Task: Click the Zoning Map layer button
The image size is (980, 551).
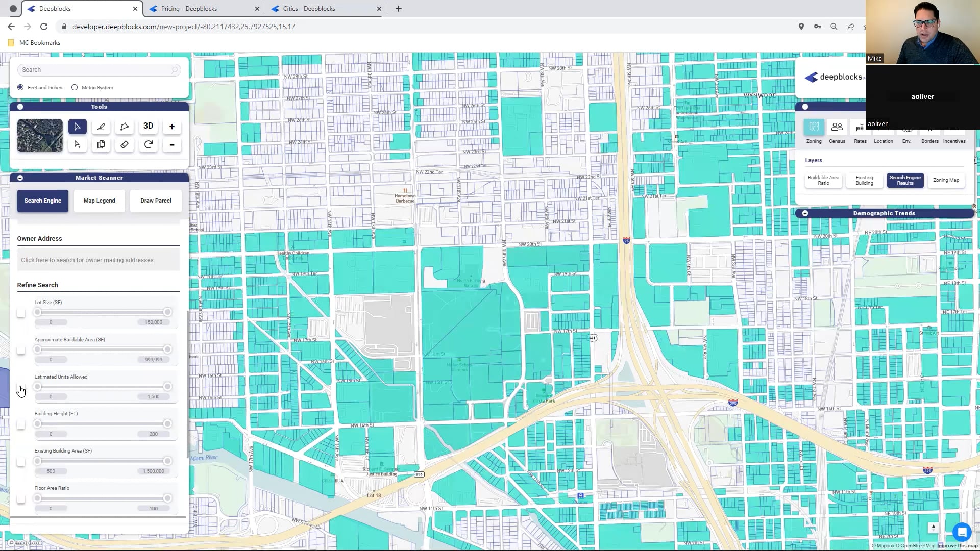Action: [x=945, y=180]
